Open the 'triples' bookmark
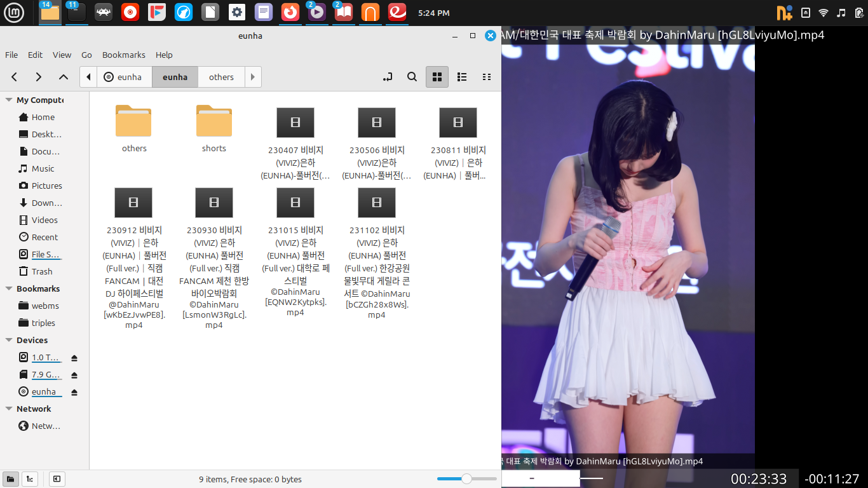The height and width of the screenshot is (488, 868). [x=42, y=323]
